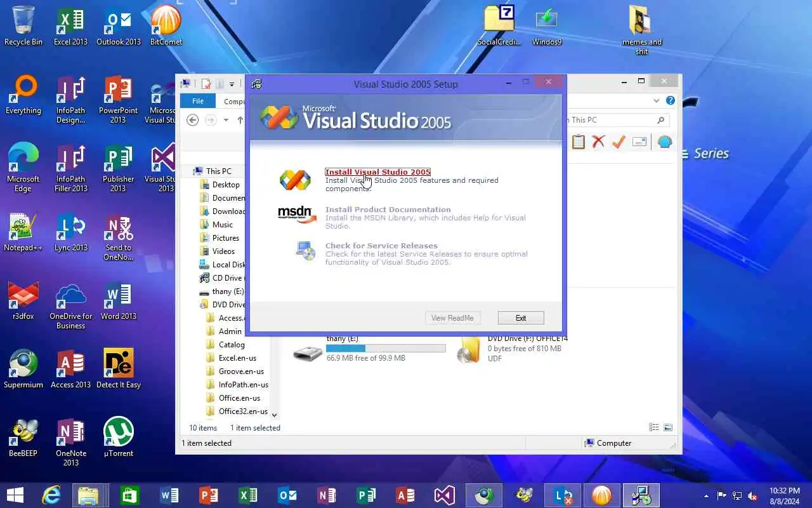Screen dimensions: 812x508
Task: Show hidden tray icons arrow
Action: 707,496
